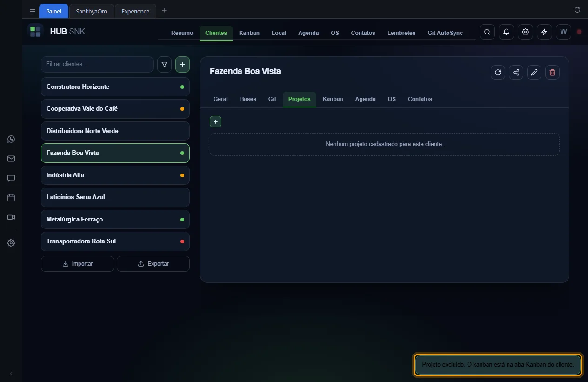Select Indústria Alfa client
The image size is (588, 382).
[x=115, y=175]
